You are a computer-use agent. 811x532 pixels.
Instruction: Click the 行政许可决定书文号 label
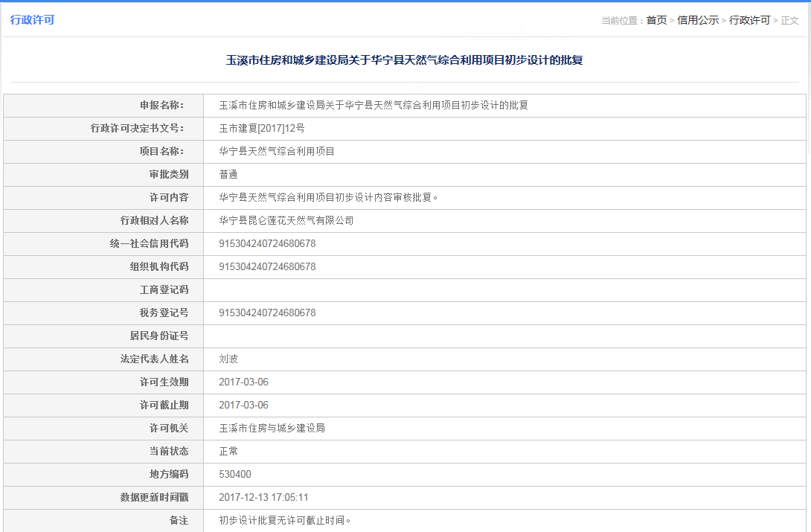click(138, 128)
